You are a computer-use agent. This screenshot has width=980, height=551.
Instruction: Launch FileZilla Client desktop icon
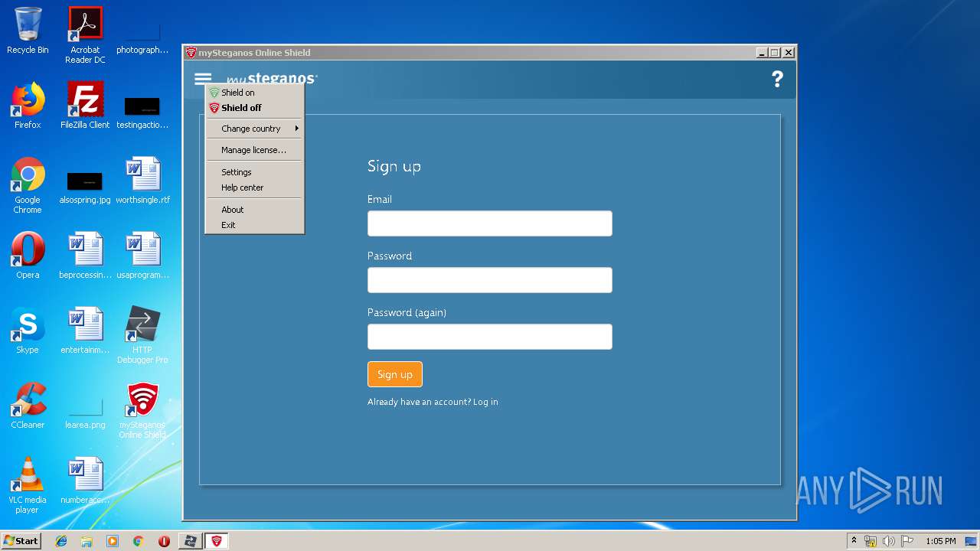85,106
